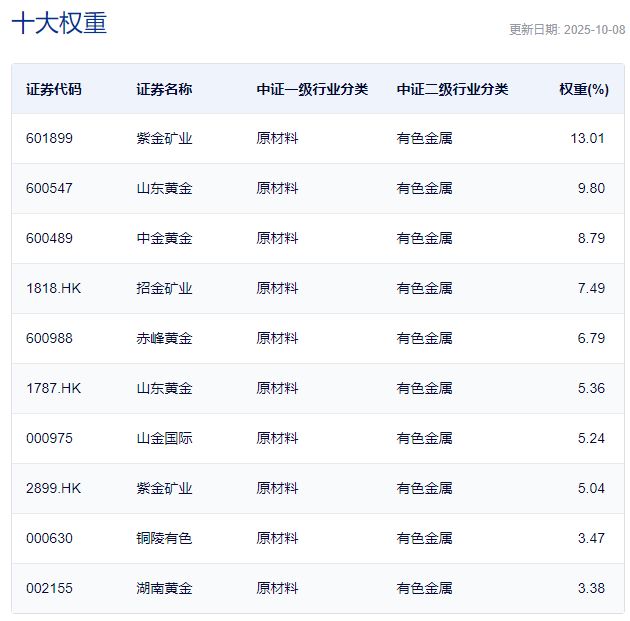This screenshot has width=630, height=621.
Task: Click the name 湖南黄金
Action: (x=164, y=588)
